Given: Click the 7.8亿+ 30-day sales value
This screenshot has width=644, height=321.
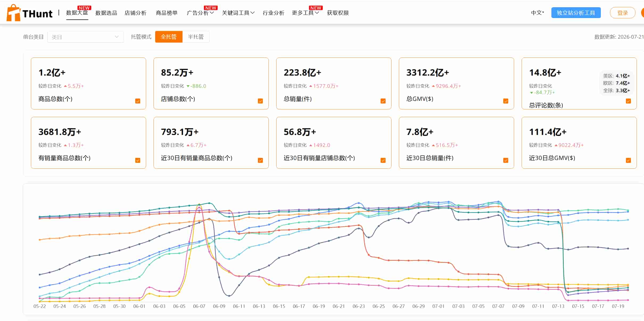Looking at the screenshot, I should [x=420, y=132].
